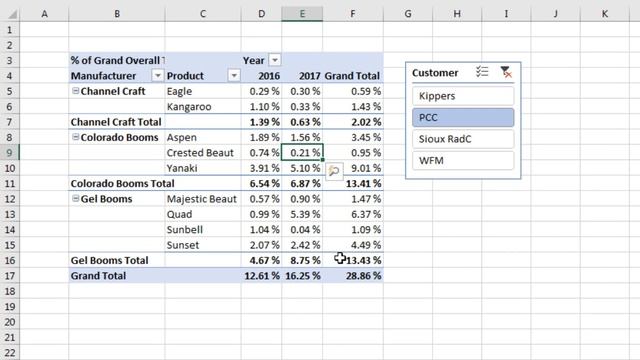Viewport: 640px width, 360px height.
Task: Collapse the Gel Booms group
Action: pyautogui.click(x=76, y=199)
